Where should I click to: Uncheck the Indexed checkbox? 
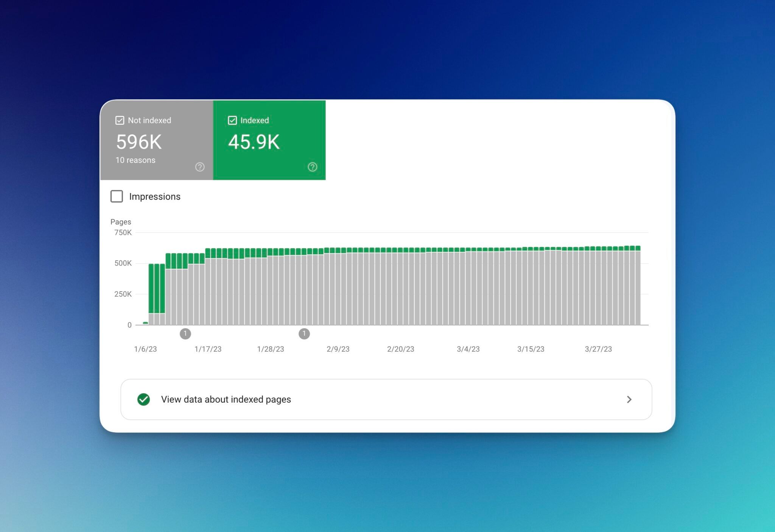pos(232,120)
